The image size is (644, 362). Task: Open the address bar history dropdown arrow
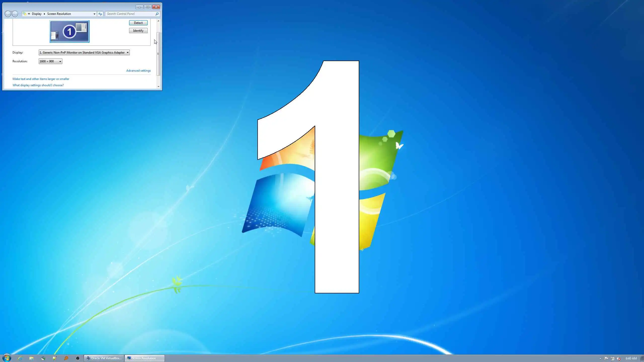coord(94,14)
